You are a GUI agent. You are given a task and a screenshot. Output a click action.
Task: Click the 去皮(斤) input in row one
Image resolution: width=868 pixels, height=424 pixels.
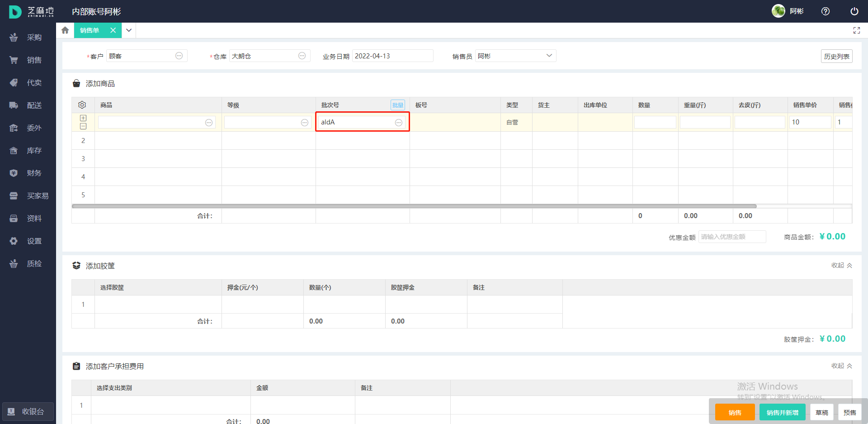pos(760,122)
